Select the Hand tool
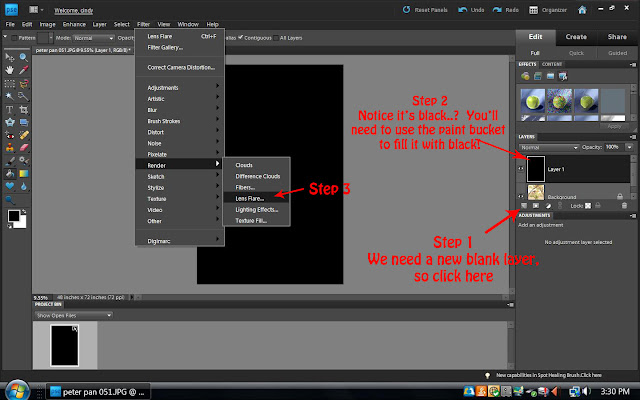The height and width of the screenshot is (400, 640). point(9,70)
